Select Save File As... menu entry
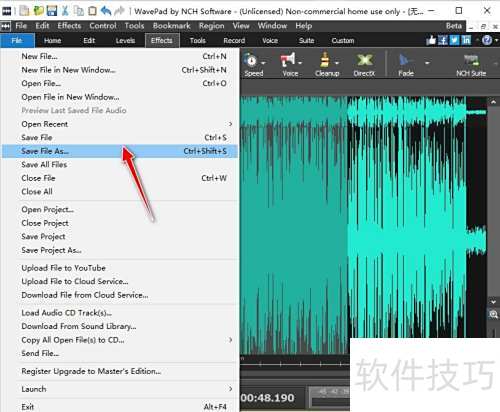This screenshot has width=500, height=412. (120, 151)
